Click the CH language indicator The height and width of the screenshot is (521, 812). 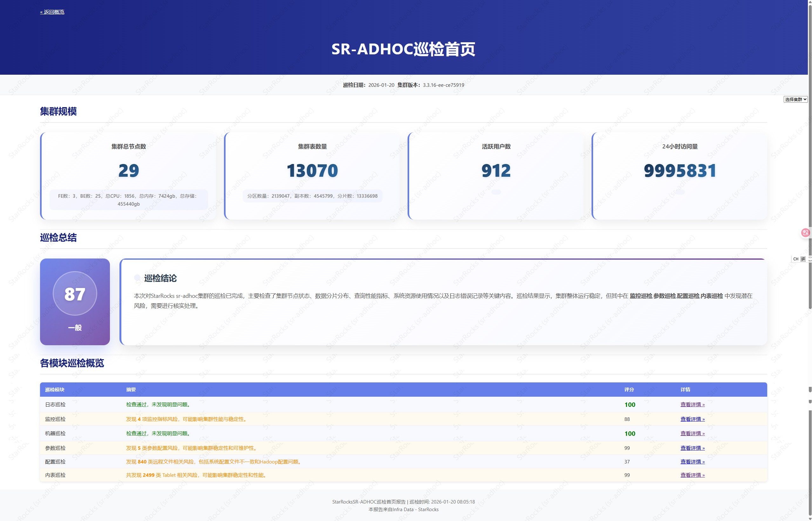[795, 259]
